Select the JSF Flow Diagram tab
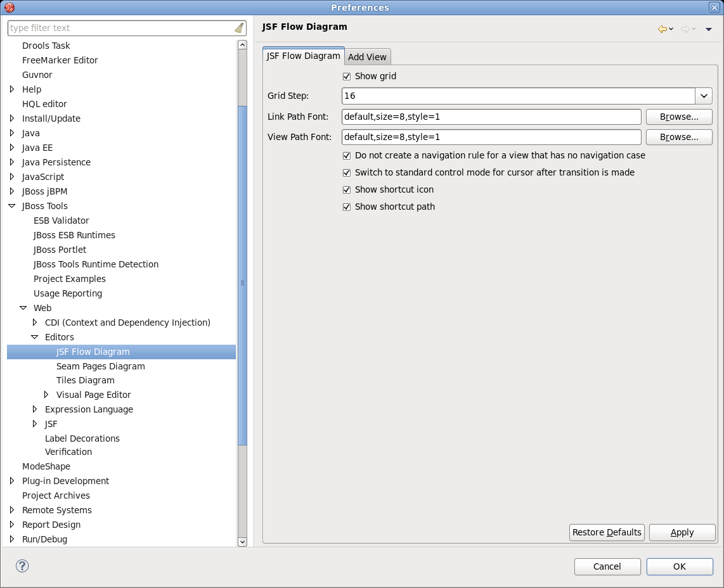 [x=303, y=56]
